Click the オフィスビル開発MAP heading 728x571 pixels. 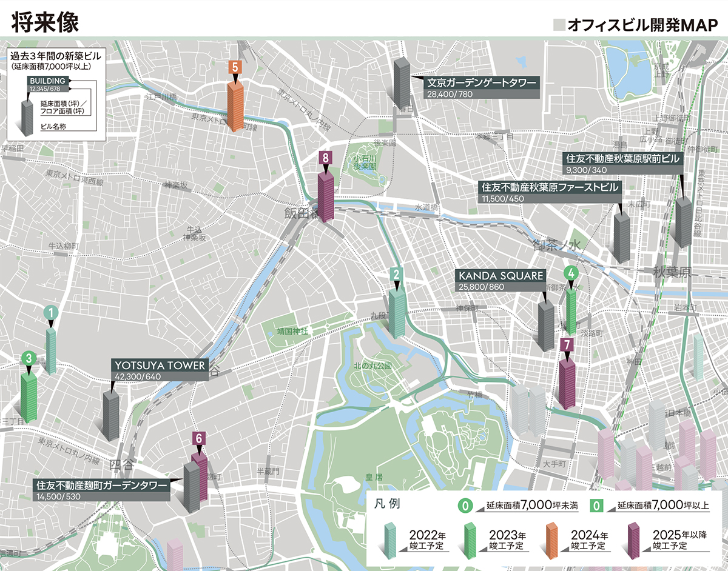(x=642, y=24)
